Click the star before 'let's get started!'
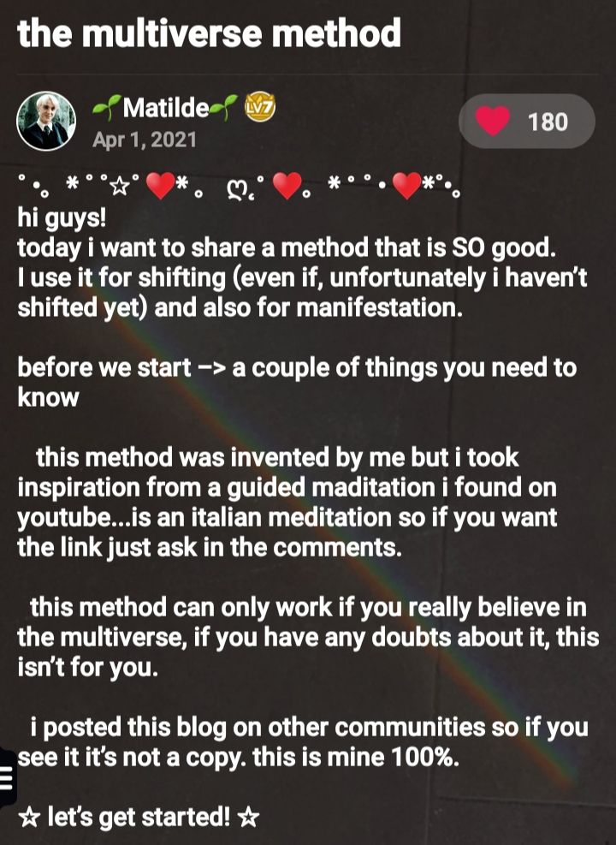The height and width of the screenshot is (845, 616). tap(28, 818)
